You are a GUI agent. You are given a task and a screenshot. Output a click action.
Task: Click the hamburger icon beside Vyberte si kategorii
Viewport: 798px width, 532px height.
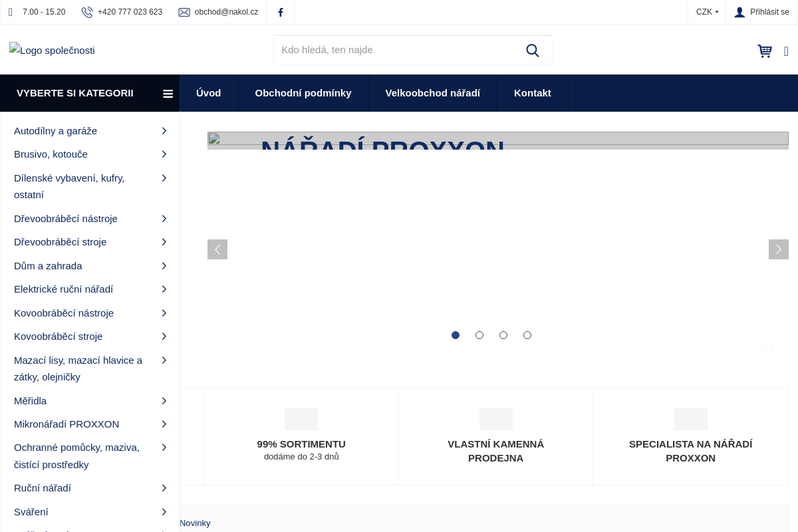coord(168,94)
